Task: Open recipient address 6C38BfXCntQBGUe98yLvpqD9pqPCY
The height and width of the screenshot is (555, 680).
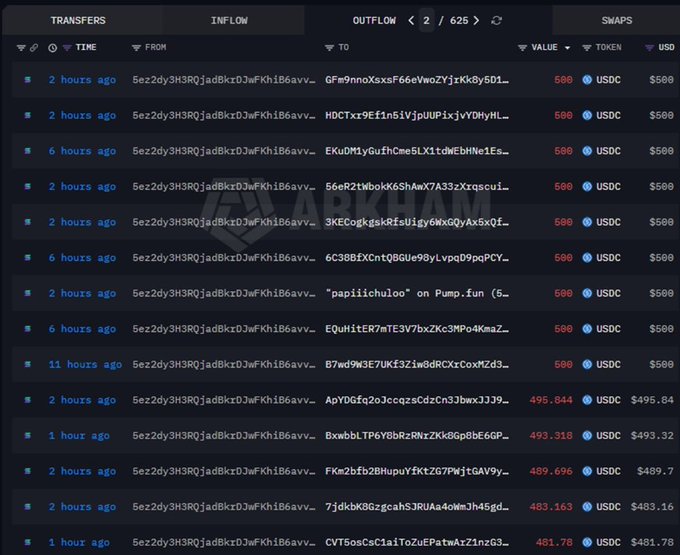Action: point(417,258)
